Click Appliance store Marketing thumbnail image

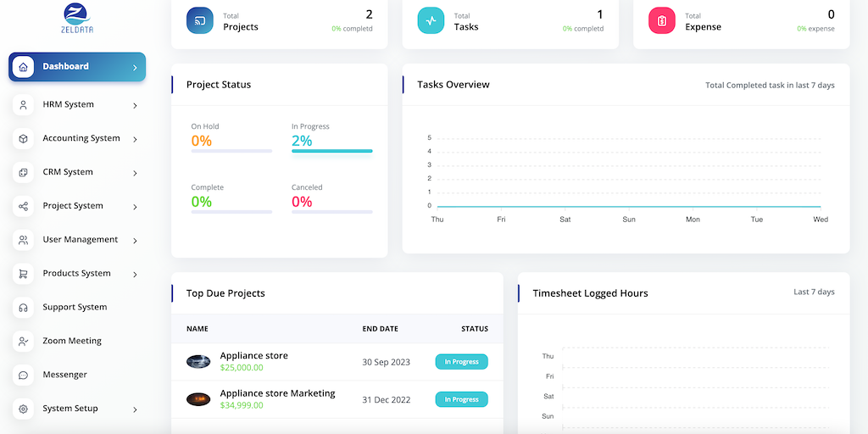tap(198, 399)
